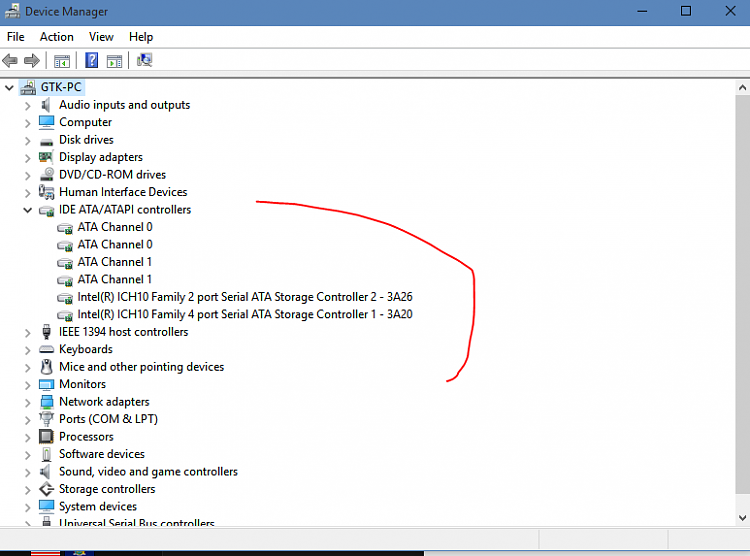Select Ports (COM & LPT) label

pyautogui.click(x=108, y=419)
